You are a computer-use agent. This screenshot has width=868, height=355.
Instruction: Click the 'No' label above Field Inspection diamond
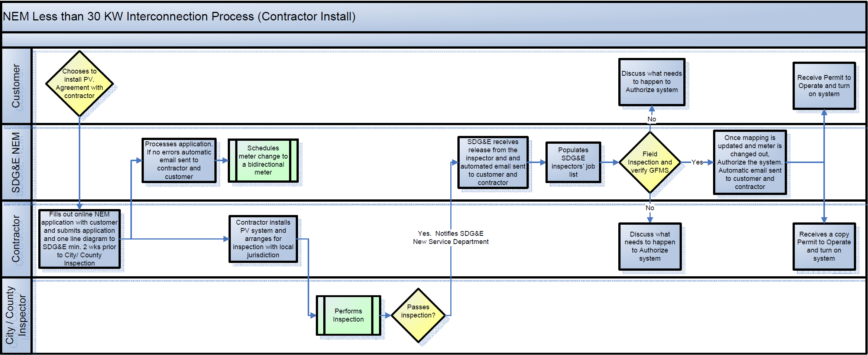coord(651,120)
